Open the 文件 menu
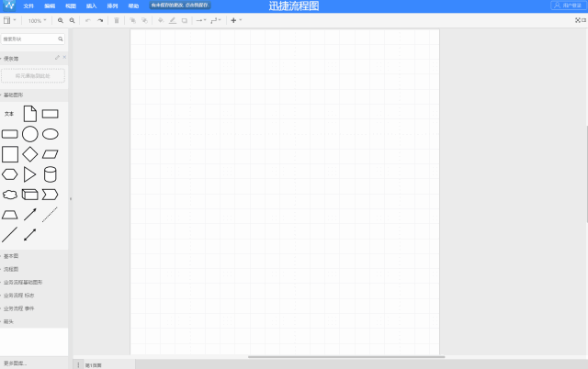This screenshot has width=588, height=369. (x=28, y=6)
